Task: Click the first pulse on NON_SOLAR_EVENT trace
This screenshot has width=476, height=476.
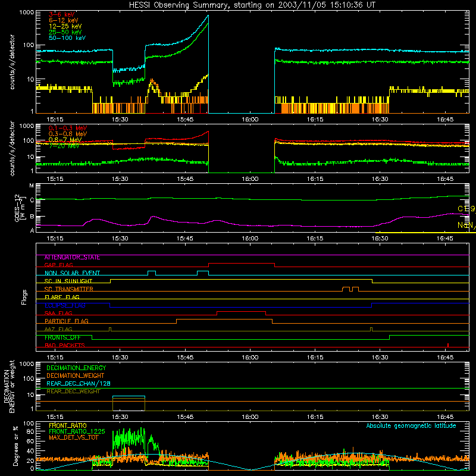Action: click(x=152, y=273)
